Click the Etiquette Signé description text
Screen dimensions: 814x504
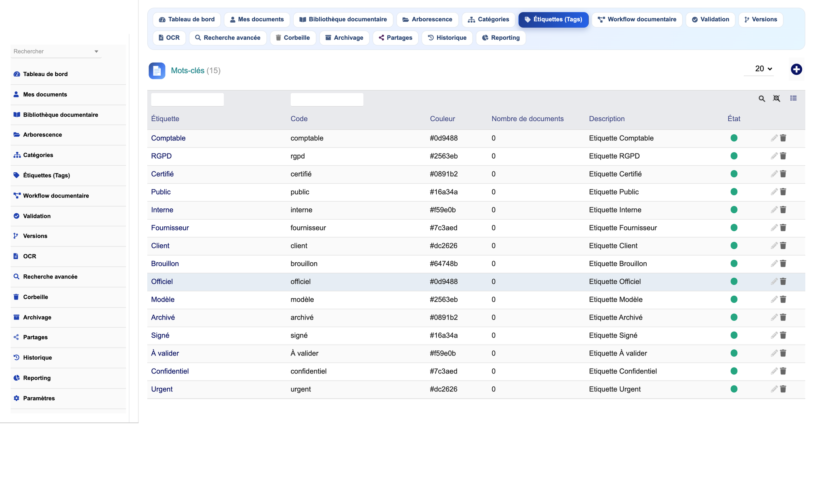613,335
